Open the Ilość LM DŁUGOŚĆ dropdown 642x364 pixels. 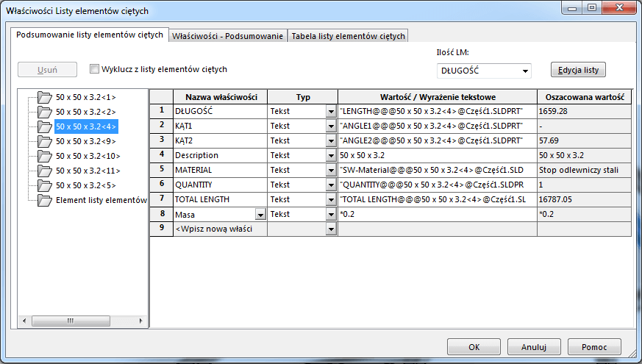[525, 71]
